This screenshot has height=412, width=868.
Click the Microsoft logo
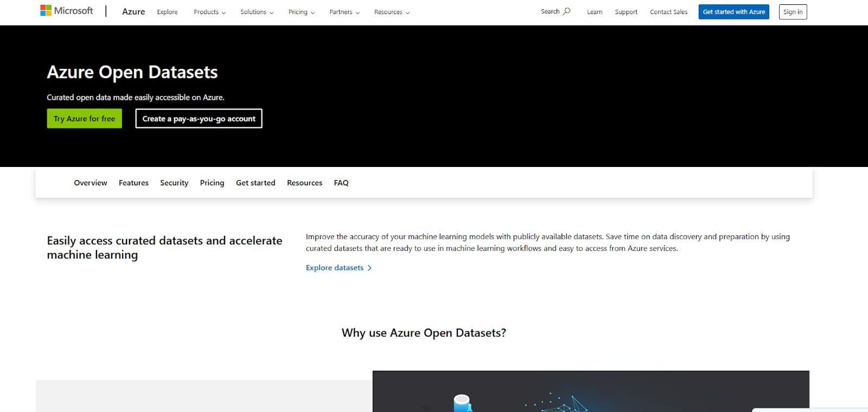pyautogui.click(x=66, y=11)
